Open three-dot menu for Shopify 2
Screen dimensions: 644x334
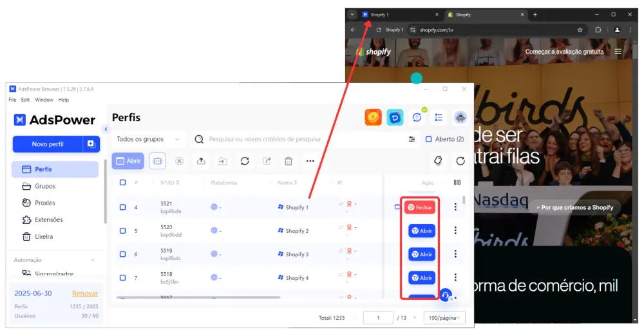[x=455, y=230]
